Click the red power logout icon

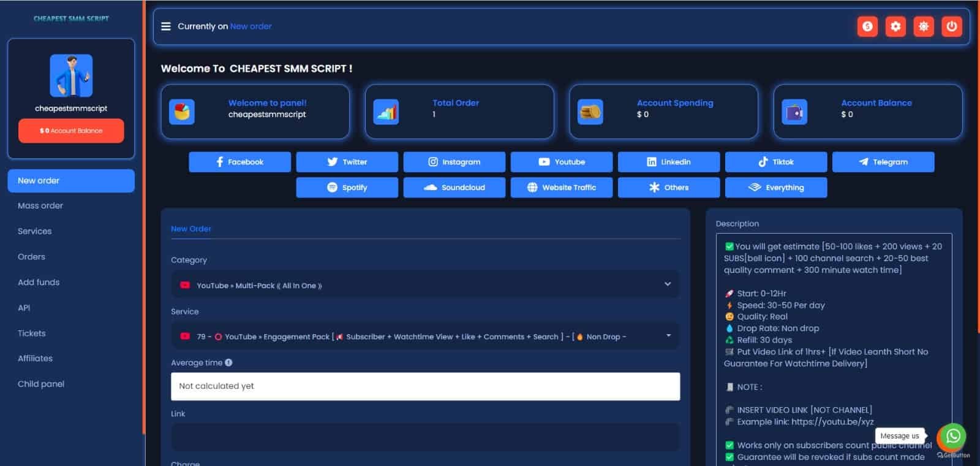point(951,26)
